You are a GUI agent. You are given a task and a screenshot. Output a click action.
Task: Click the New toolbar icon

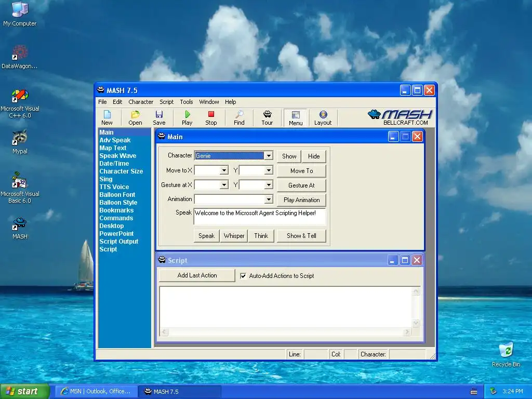point(107,118)
